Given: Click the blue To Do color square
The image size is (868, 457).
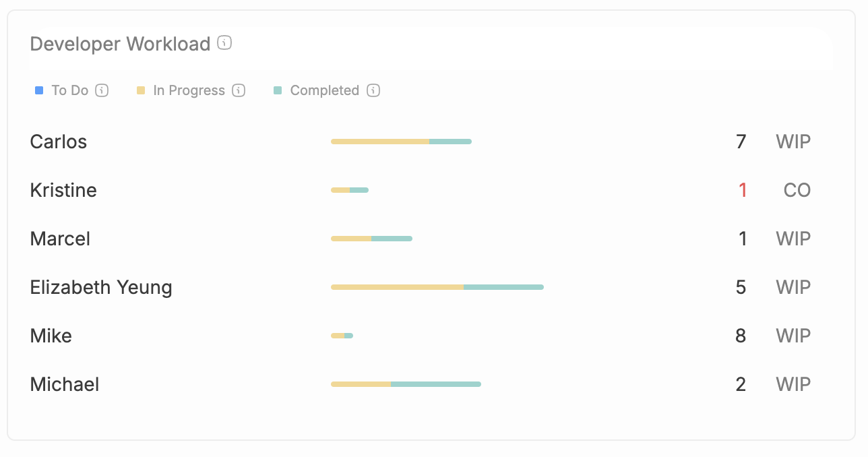Looking at the screenshot, I should (39, 90).
